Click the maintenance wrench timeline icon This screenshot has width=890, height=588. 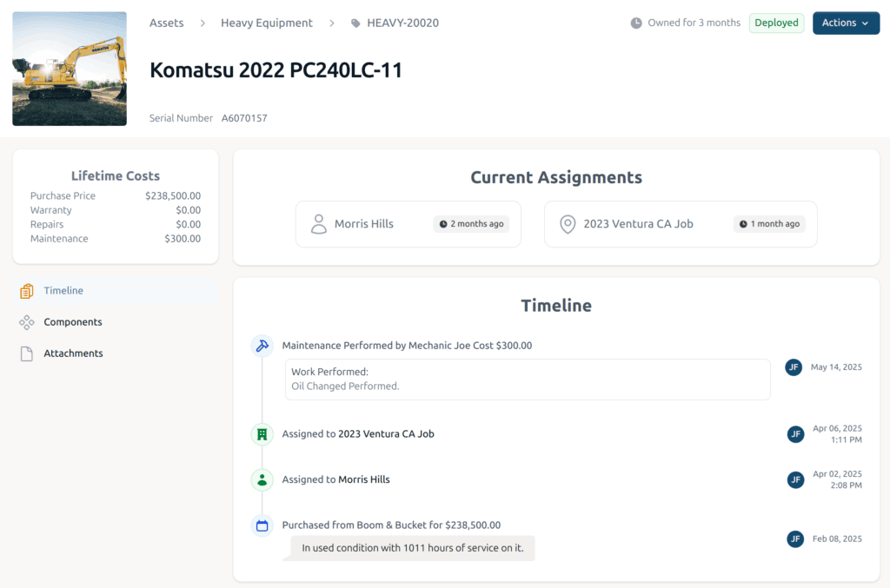(x=262, y=346)
